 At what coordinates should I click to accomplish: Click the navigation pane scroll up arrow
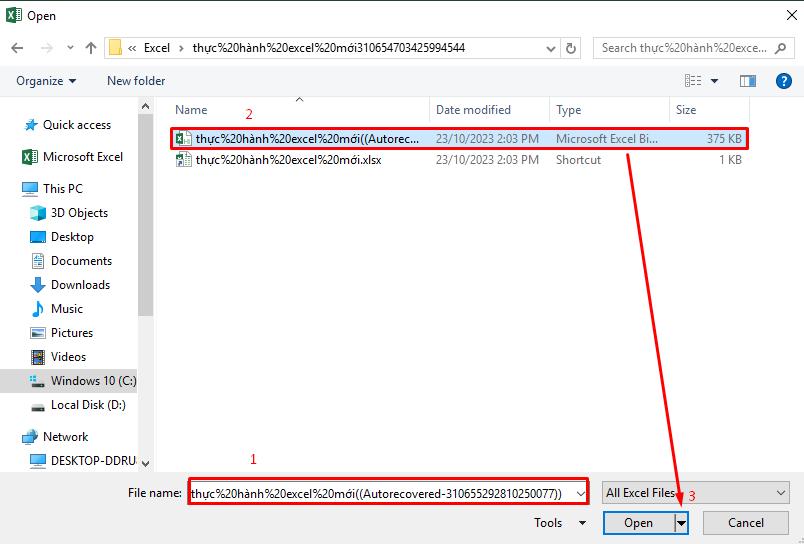tap(146, 106)
